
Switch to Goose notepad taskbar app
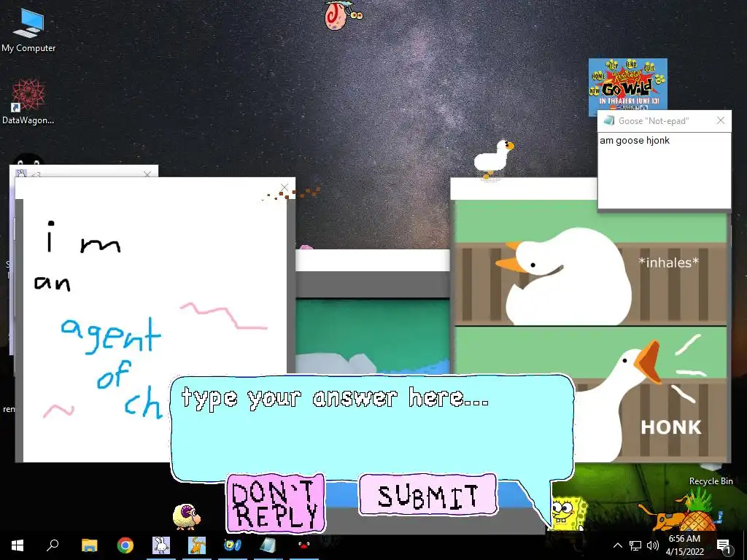click(x=268, y=545)
